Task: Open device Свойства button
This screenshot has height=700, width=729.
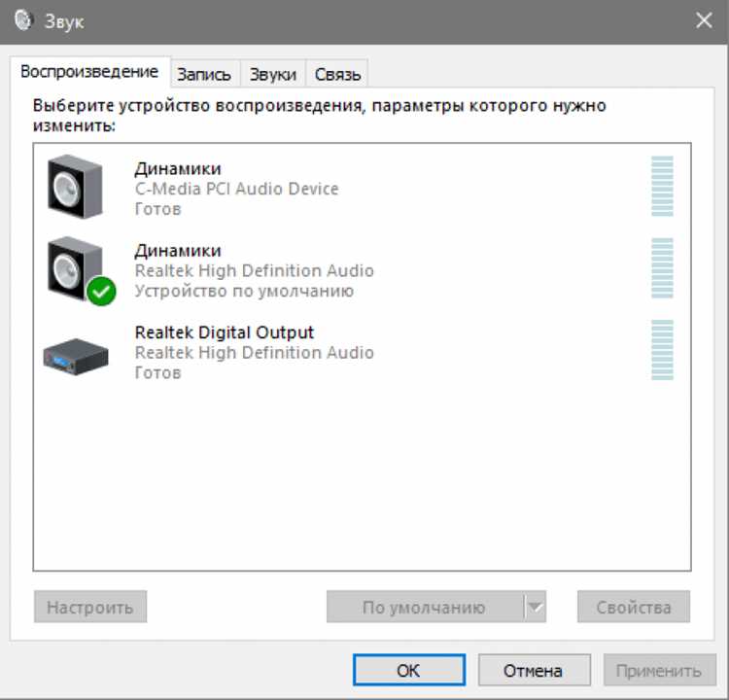Action: point(634,607)
